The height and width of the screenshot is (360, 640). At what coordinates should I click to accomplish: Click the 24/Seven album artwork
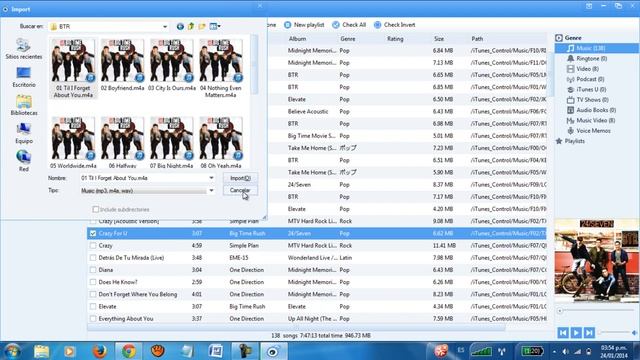(596, 260)
